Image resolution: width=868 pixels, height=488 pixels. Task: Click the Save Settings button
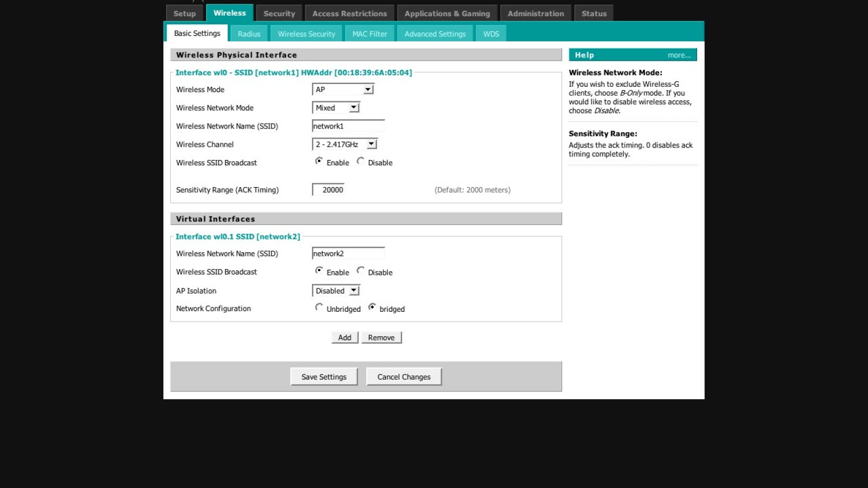point(324,377)
